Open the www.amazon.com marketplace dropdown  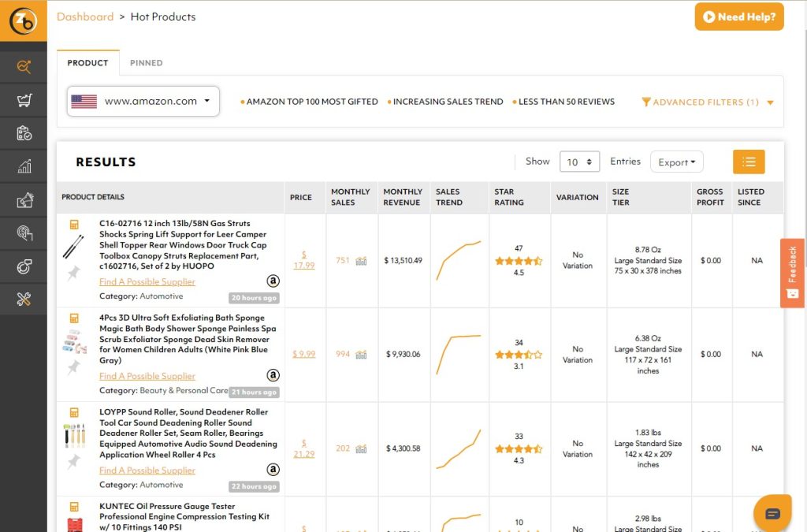(143, 101)
